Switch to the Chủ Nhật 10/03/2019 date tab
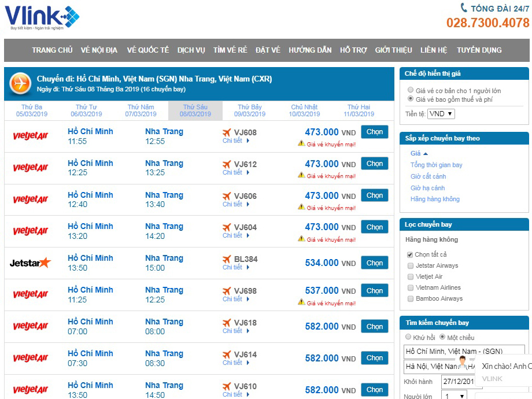532x399 pixels. pos(304,110)
